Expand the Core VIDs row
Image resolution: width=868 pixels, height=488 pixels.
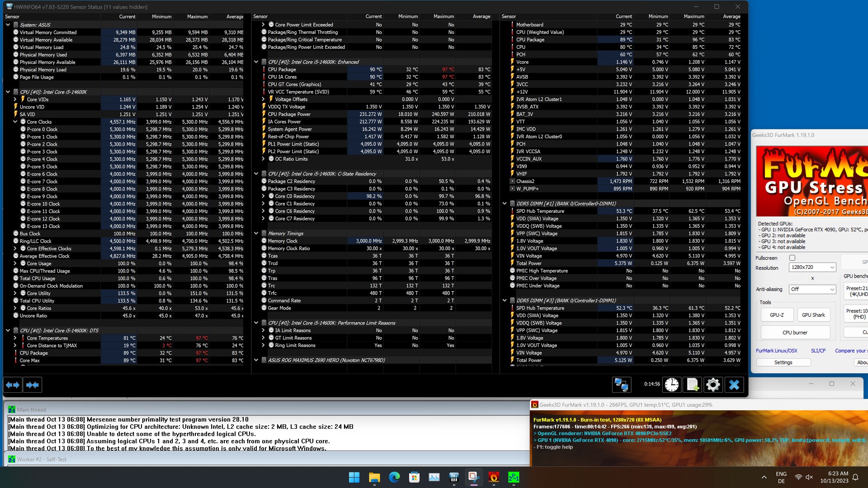tap(15, 99)
